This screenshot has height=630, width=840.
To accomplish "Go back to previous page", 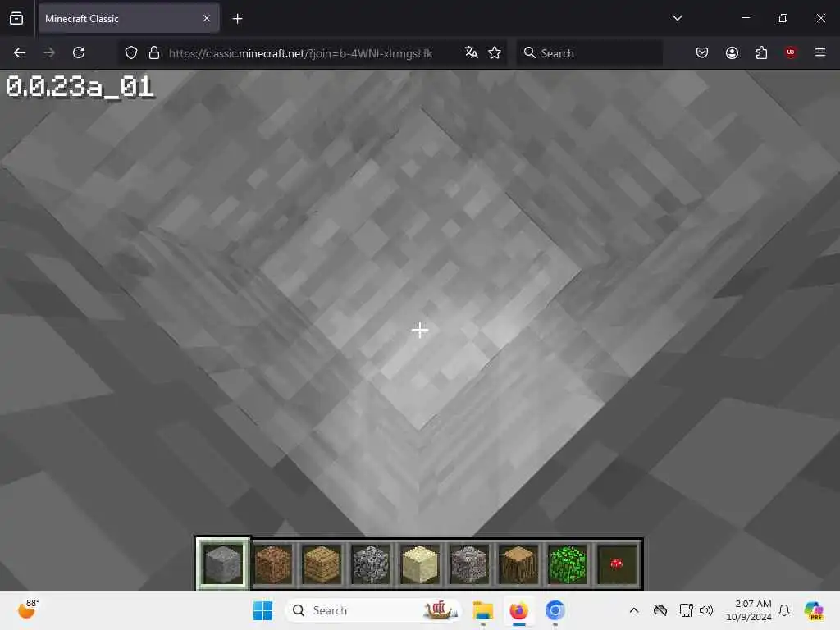I will coord(20,52).
